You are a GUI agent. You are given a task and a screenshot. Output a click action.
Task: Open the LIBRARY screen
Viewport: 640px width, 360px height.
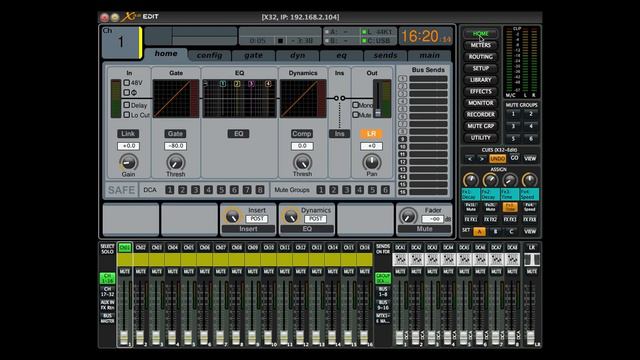(x=480, y=80)
